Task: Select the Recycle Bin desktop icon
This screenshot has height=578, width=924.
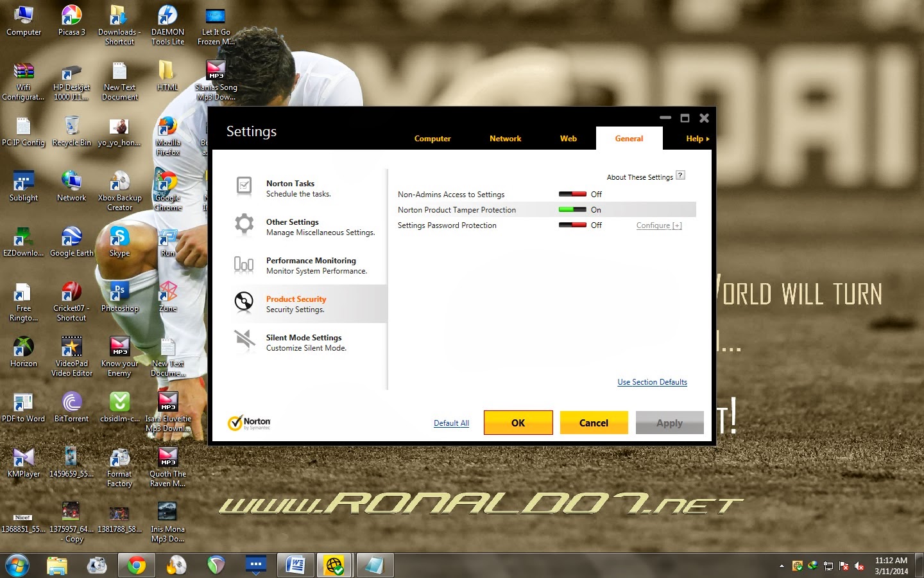Action: pos(72,132)
